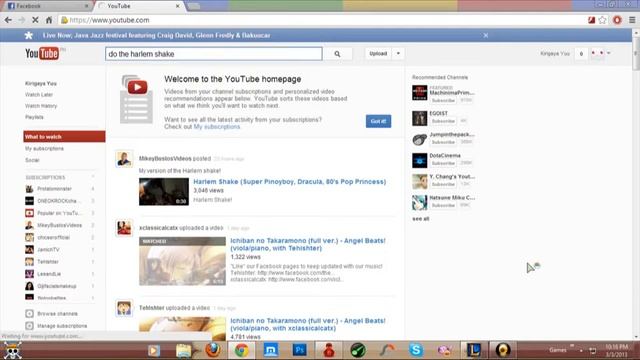Open Watch Later in sidebar
The image size is (640, 360).
click(39, 95)
